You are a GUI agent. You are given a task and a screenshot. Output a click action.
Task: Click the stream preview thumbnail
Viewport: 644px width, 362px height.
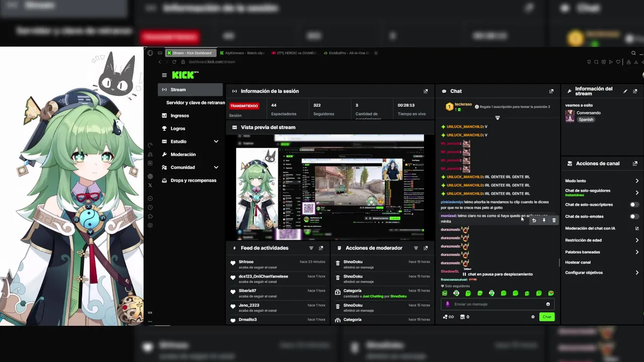point(330,187)
